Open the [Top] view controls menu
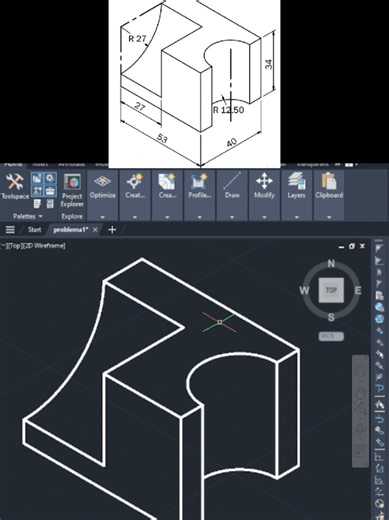The width and height of the screenshot is (389, 520). point(15,246)
